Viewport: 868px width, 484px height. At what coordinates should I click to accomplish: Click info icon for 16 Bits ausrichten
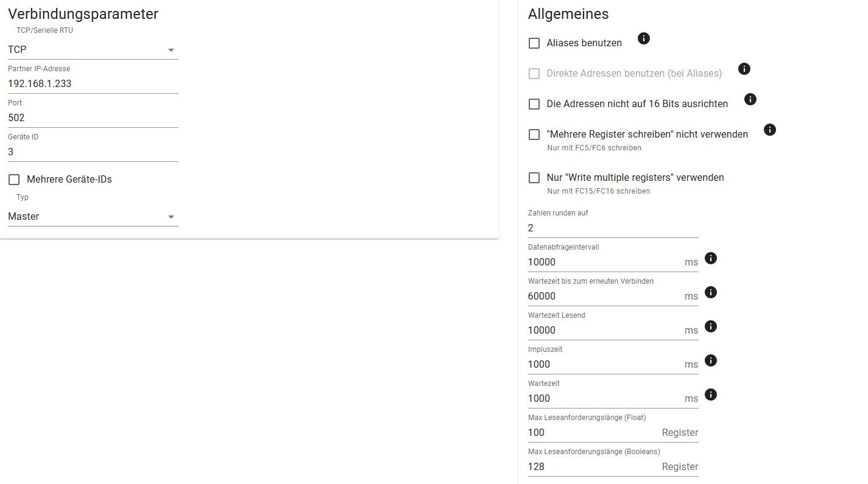(x=750, y=99)
